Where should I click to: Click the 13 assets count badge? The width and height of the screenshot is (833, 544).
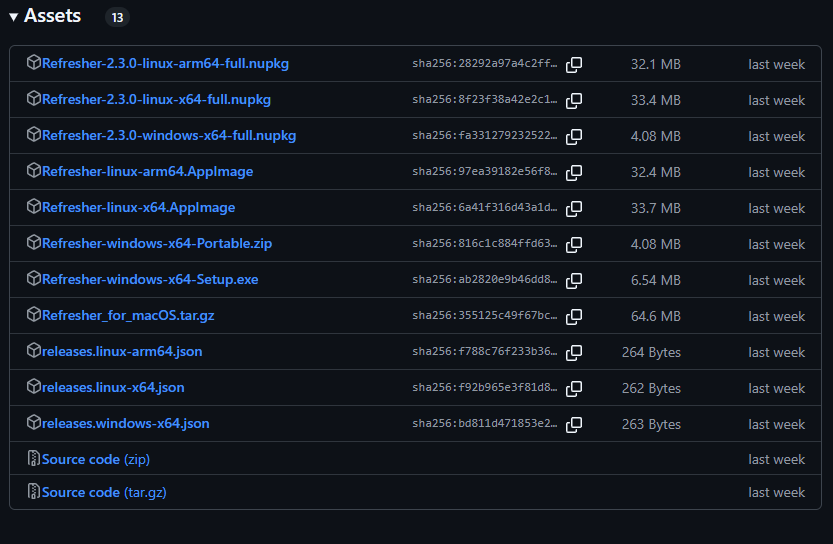click(117, 18)
